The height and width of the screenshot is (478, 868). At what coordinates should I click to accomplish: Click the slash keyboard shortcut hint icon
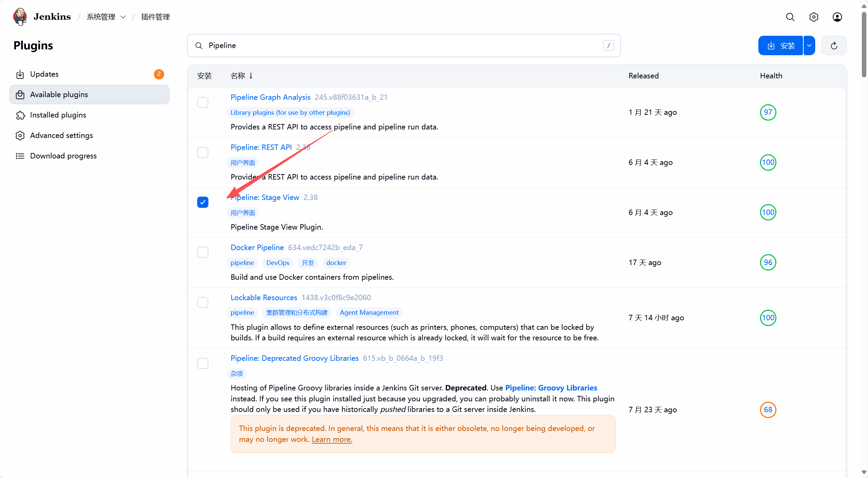[608, 46]
